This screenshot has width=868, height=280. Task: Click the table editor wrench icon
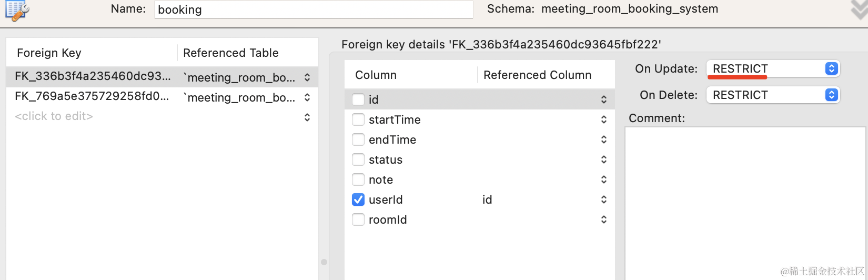(17, 11)
